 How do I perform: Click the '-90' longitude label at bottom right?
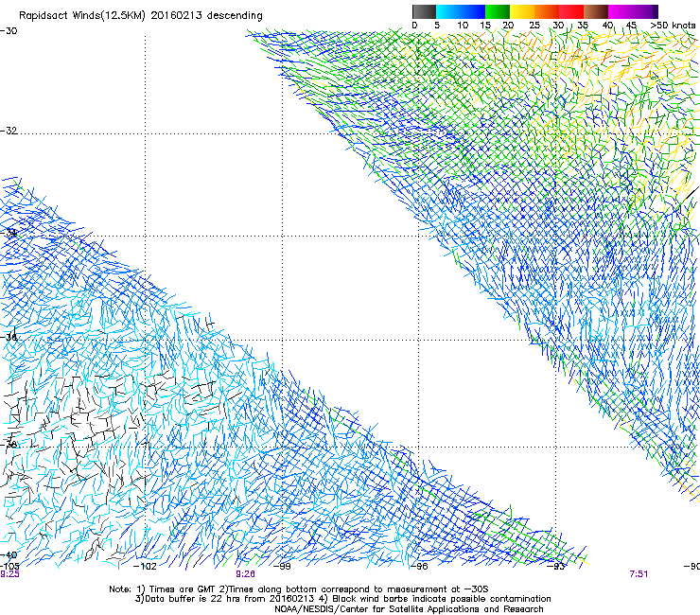pos(691,566)
